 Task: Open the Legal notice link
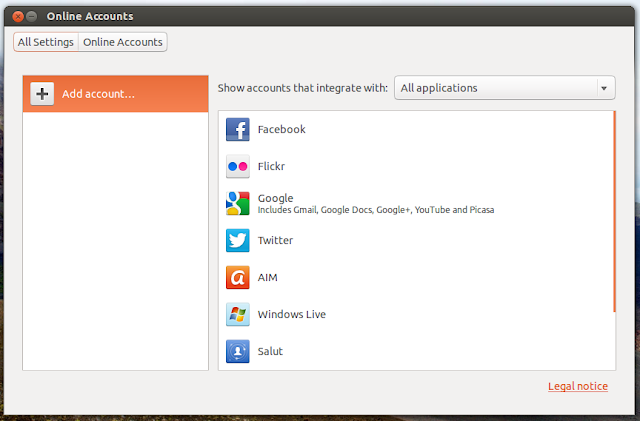pyautogui.click(x=578, y=386)
